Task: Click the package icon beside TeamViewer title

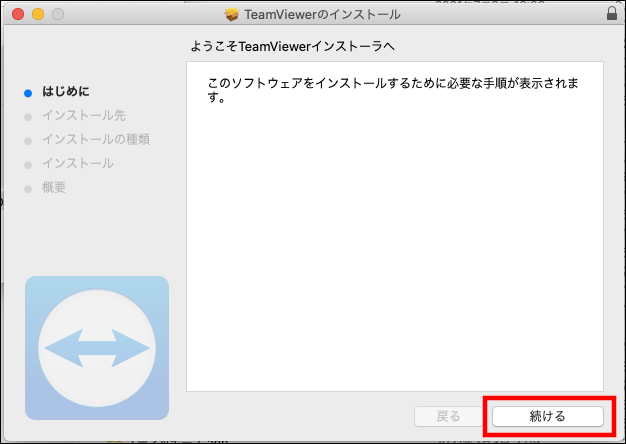Action: [x=232, y=14]
